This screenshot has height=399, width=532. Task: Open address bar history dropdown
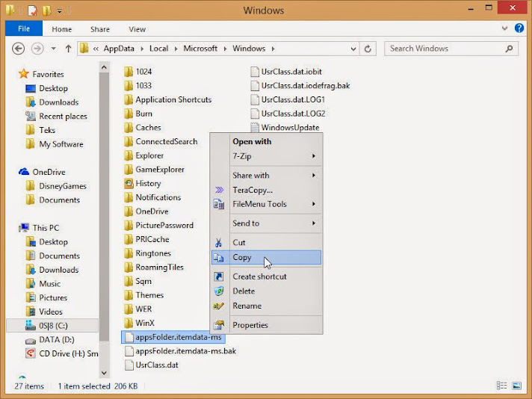353,49
